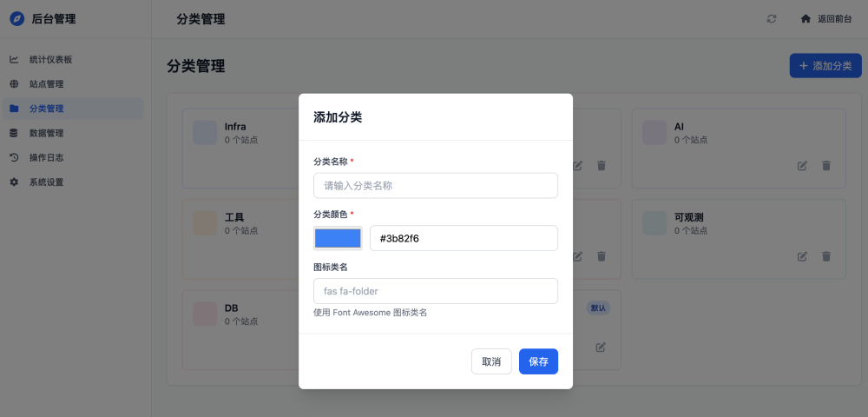
Task: Click the AI category color icon
Action: pyautogui.click(x=654, y=132)
